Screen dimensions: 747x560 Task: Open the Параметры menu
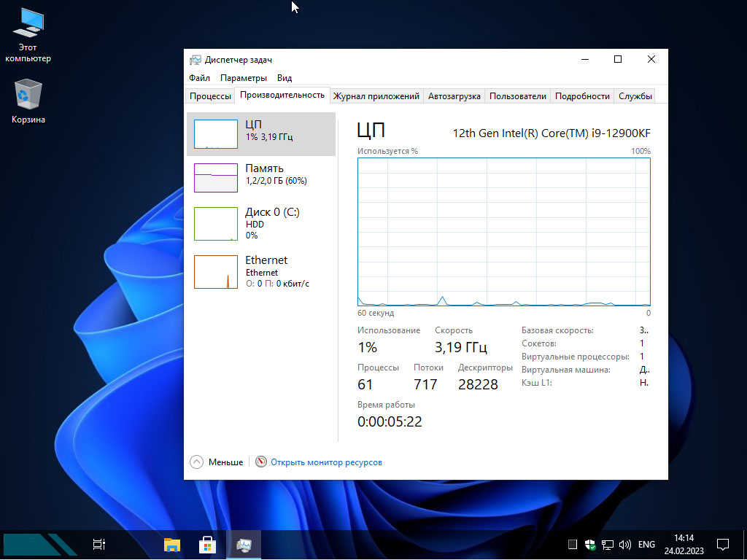[244, 78]
